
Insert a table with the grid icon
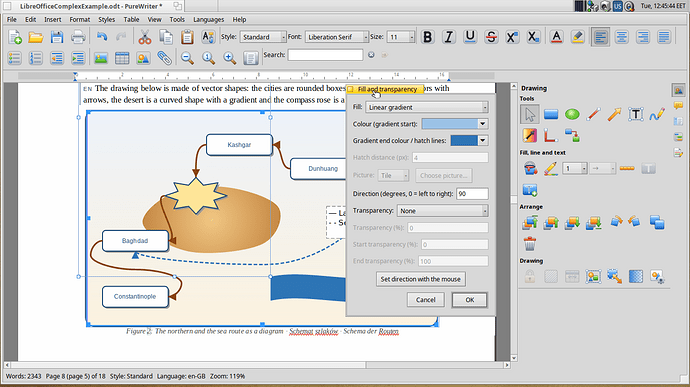[x=122, y=58]
